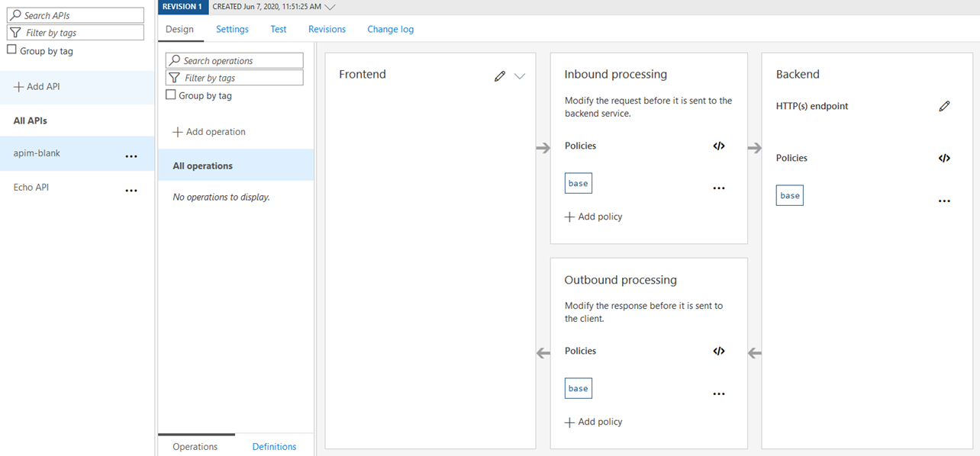Open the Echo API ellipsis menu

click(x=131, y=191)
